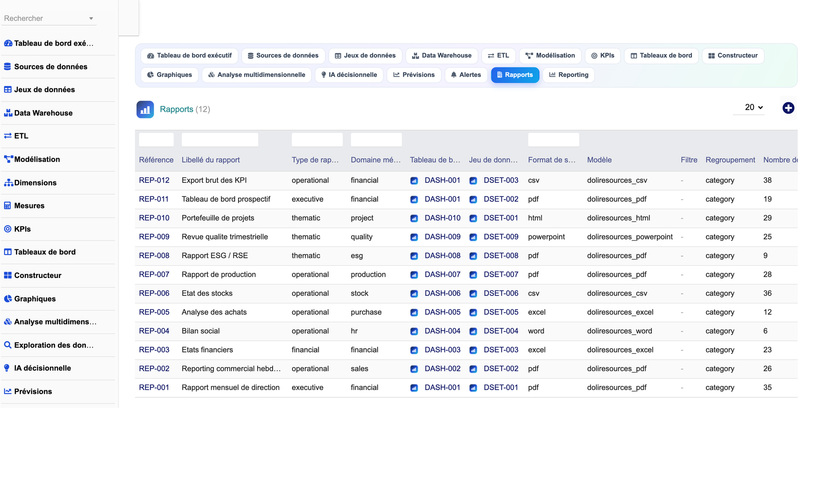The image size is (815, 504).
Task: Sort by Regroupement column header
Action: click(x=730, y=160)
